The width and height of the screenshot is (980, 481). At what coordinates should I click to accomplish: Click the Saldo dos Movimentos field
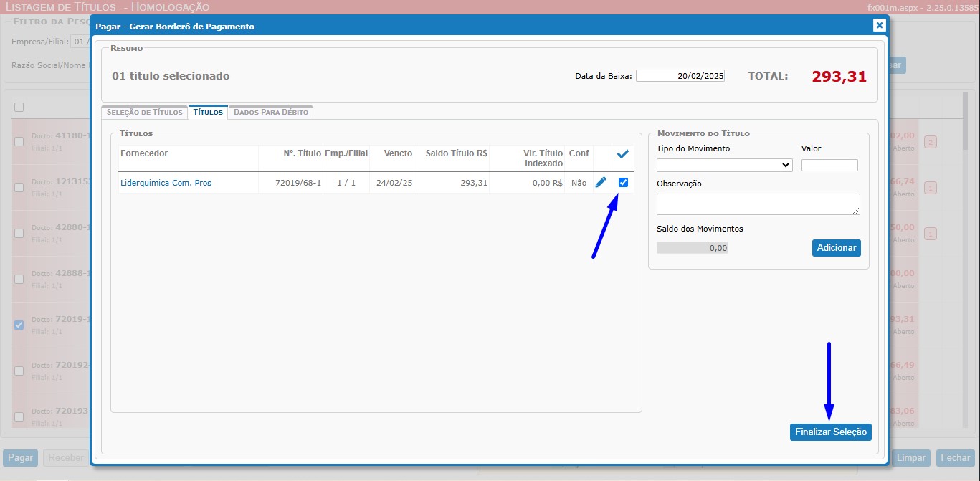693,247
